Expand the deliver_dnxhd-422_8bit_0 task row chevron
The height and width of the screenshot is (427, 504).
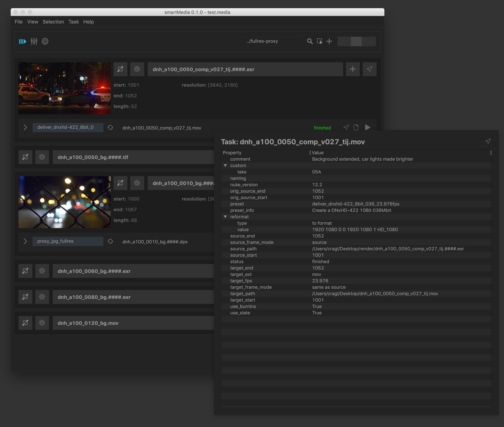click(x=25, y=128)
